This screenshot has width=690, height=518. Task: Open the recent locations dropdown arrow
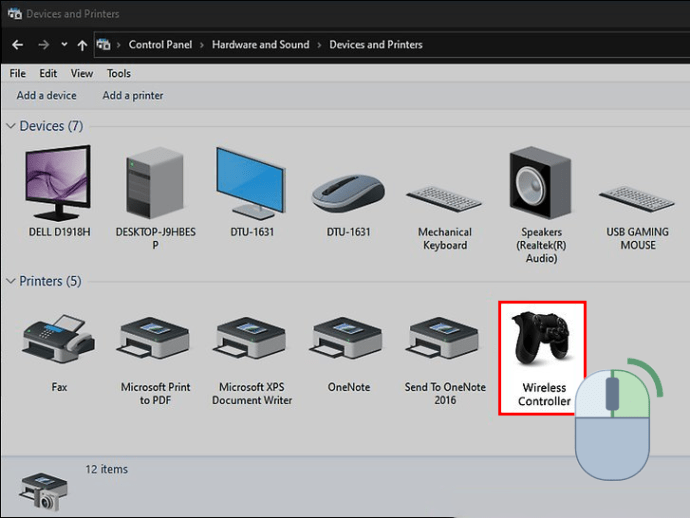click(x=64, y=44)
